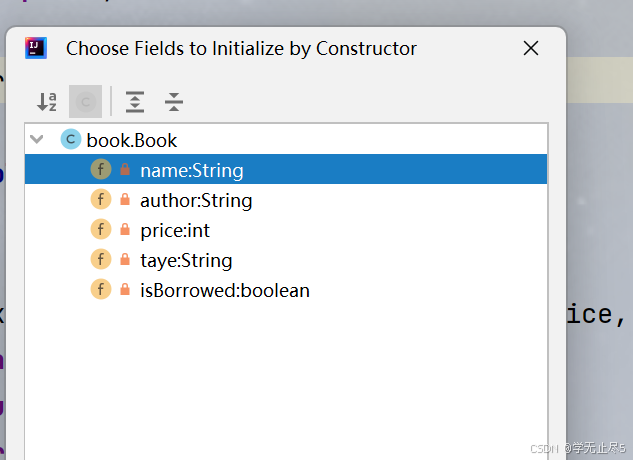This screenshot has width=633, height=460.
Task: Toggle the show classes toolbar button
Action: (86, 101)
